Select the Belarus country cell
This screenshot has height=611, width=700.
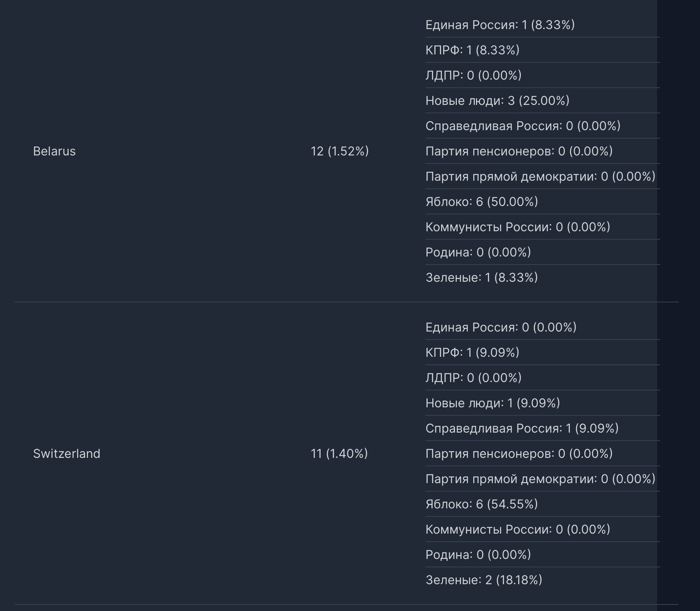tap(54, 151)
